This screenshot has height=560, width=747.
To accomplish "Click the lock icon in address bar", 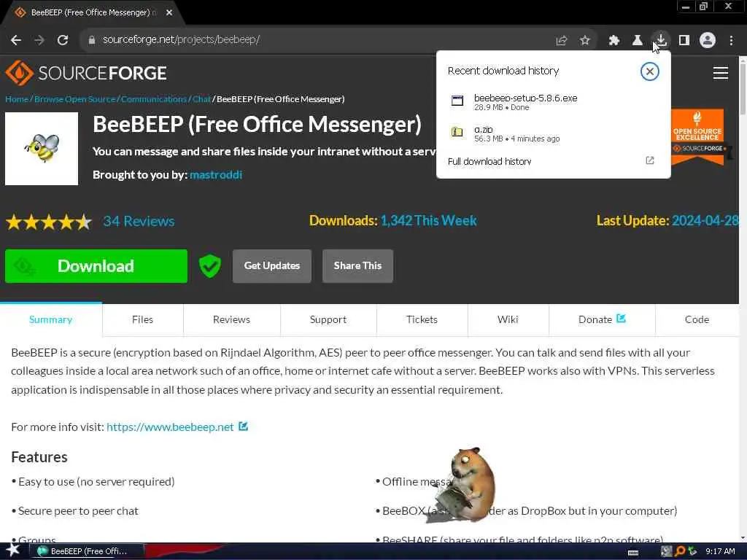I will [92, 40].
